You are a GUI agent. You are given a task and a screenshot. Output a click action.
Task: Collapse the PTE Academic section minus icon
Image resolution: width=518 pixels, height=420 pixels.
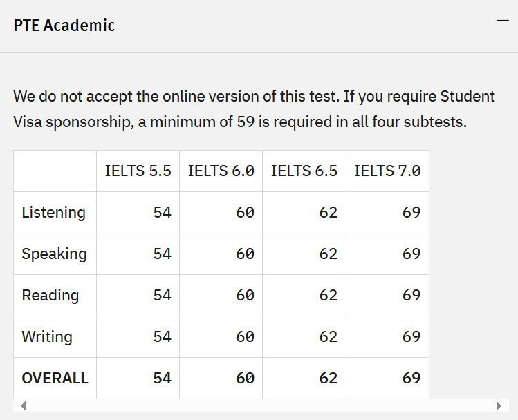[503, 21]
